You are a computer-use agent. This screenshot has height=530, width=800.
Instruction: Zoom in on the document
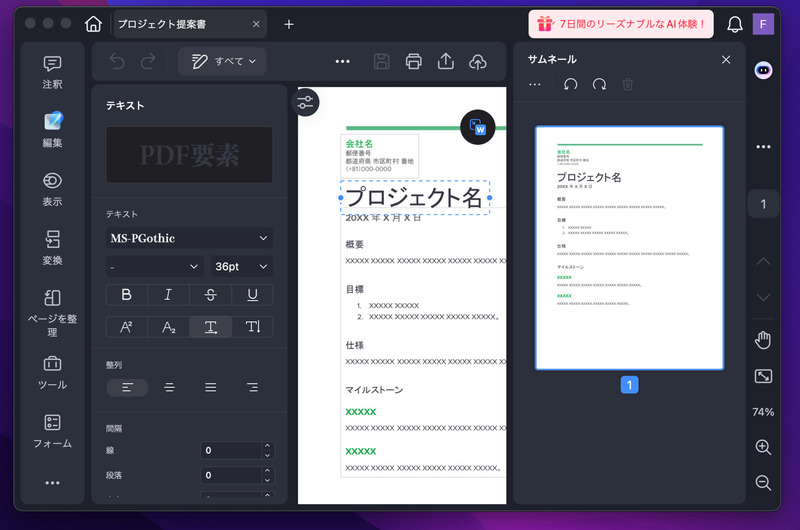(x=763, y=447)
